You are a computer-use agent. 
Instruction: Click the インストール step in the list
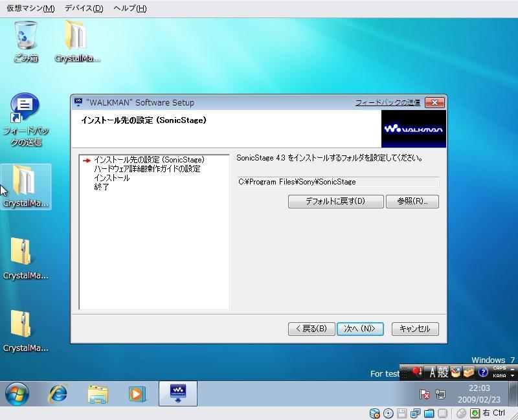pyautogui.click(x=112, y=178)
